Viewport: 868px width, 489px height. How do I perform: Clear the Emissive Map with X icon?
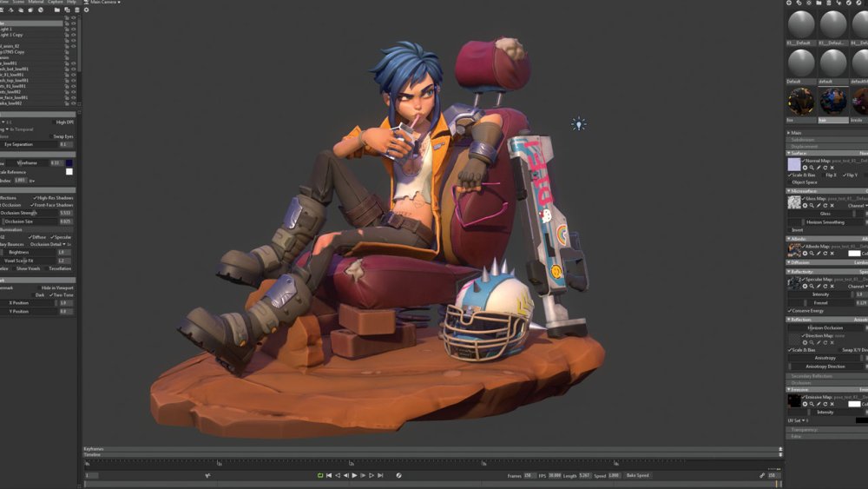832,404
